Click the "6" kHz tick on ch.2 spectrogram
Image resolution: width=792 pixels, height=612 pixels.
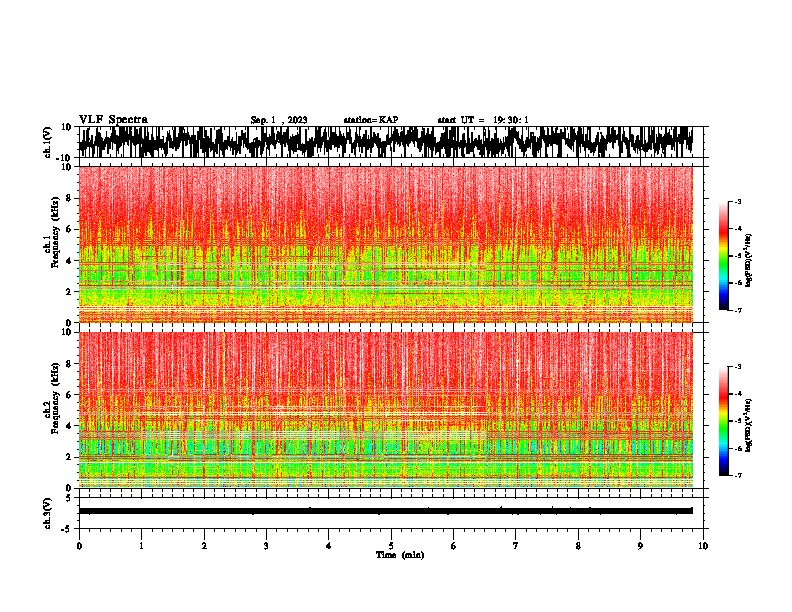(70, 395)
